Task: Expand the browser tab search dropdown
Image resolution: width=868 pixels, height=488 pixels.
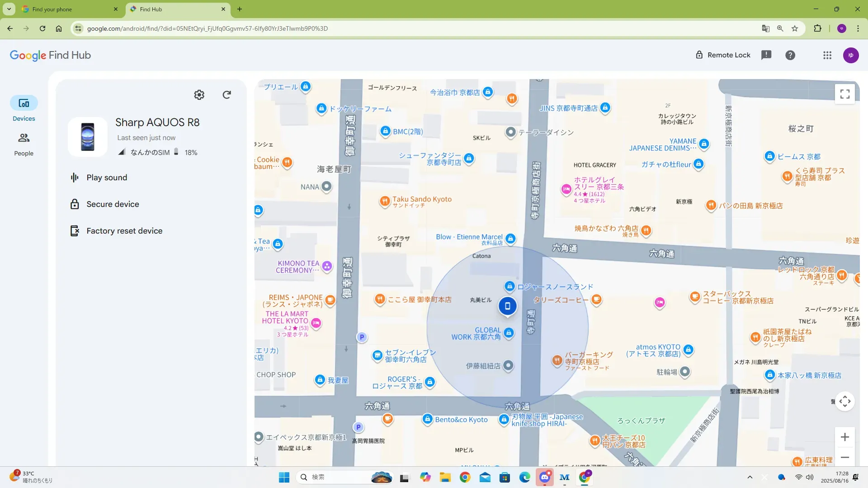Action: point(9,9)
